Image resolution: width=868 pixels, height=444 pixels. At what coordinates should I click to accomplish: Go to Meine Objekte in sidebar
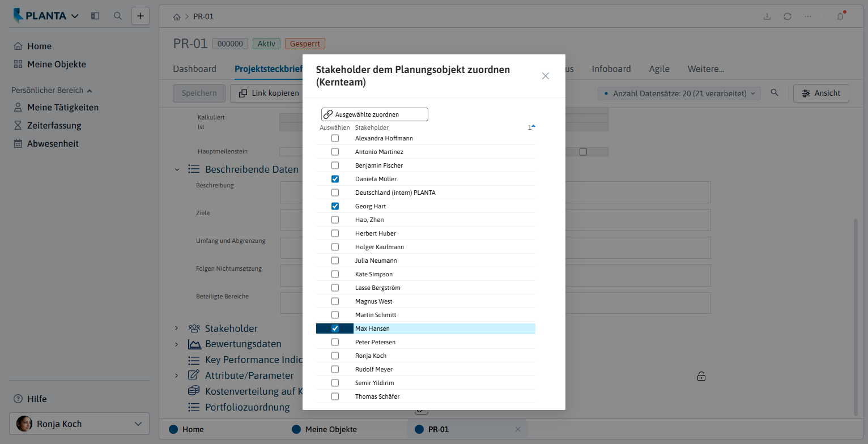pos(49,64)
